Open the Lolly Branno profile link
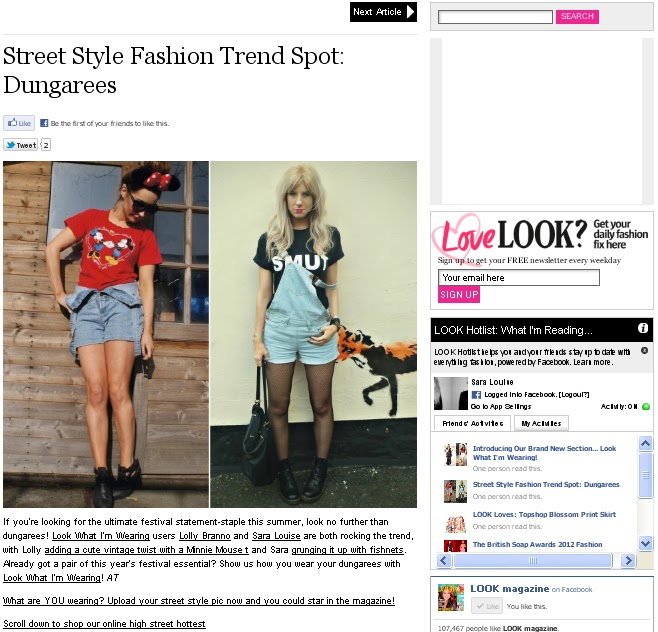658x632 pixels. pyautogui.click(x=205, y=536)
